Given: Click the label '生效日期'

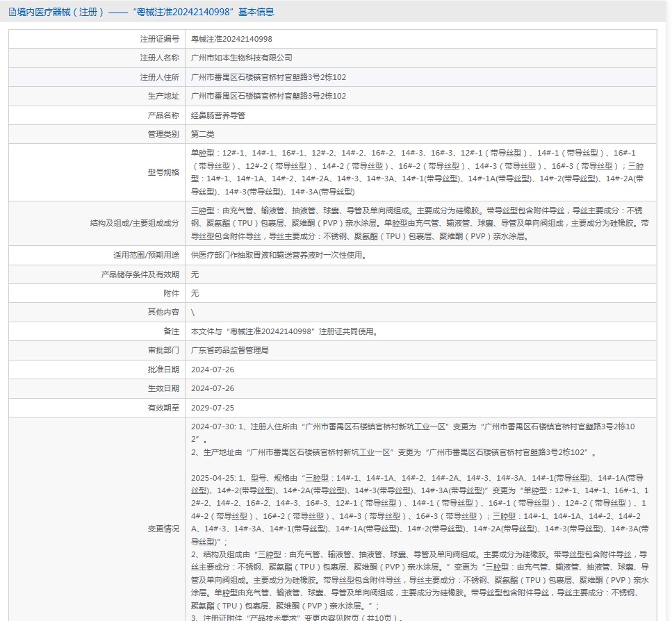Looking at the screenshot, I should point(163,388).
